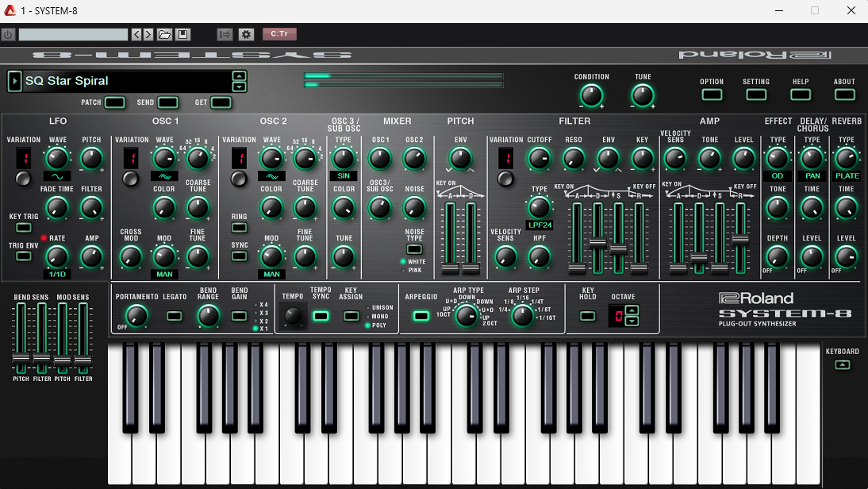Toggle the BEND GAIN button
868x489 pixels.
pos(239,316)
